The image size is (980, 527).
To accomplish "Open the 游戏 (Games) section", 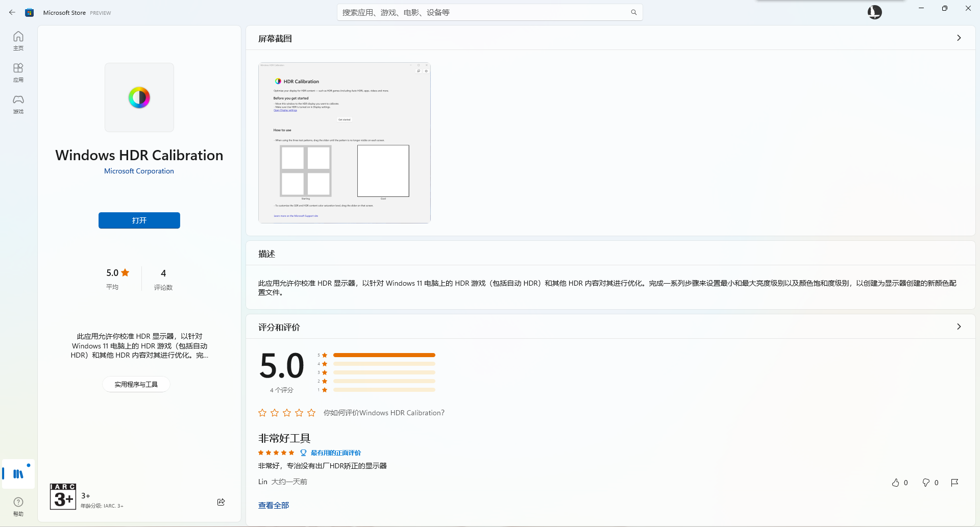I will 18,105.
